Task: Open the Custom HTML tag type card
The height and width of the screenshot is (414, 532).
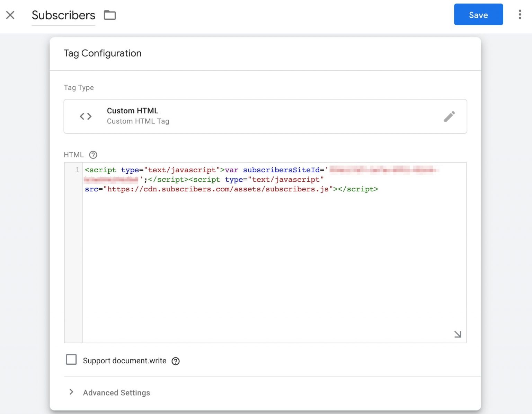Action: [265, 116]
